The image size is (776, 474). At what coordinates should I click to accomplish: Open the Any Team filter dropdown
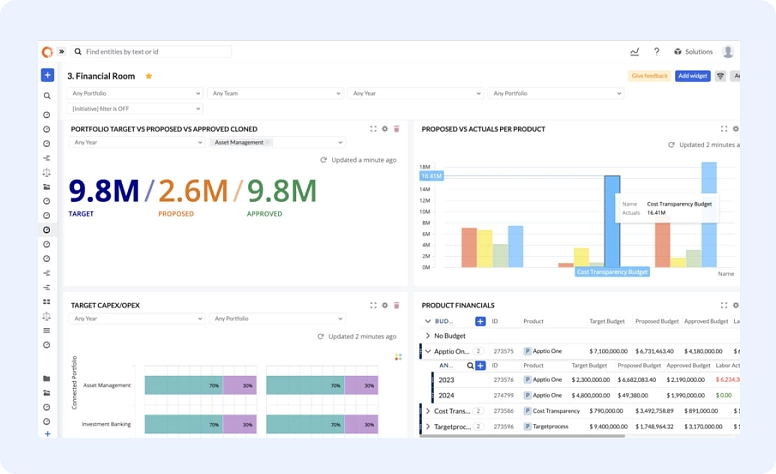coord(275,94)
